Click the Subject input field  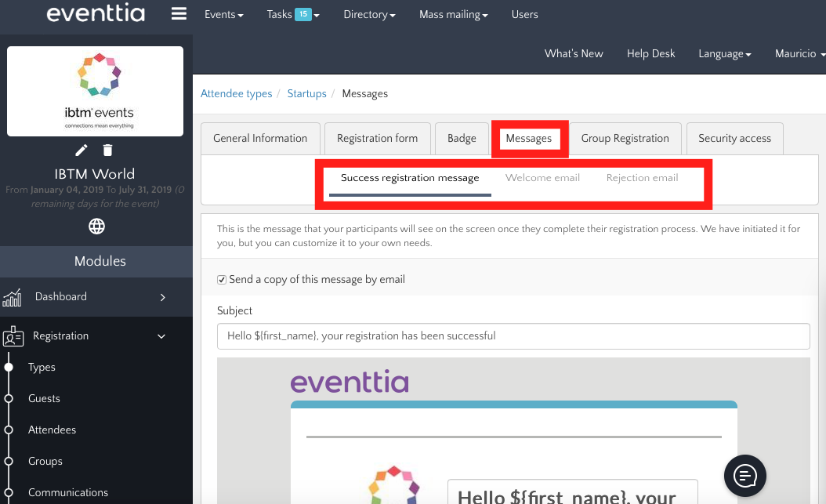click(x=513, y=335)
